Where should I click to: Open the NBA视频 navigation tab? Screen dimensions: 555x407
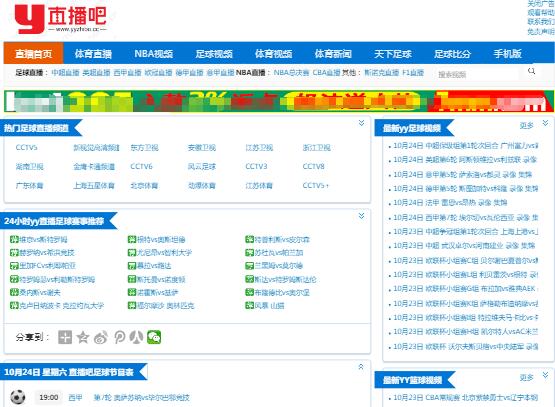tap(154, 54)
